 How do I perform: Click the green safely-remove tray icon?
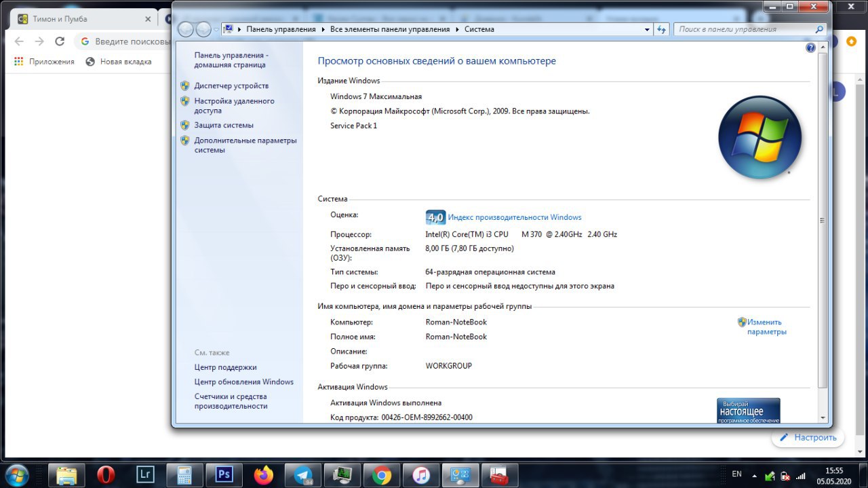770,475
